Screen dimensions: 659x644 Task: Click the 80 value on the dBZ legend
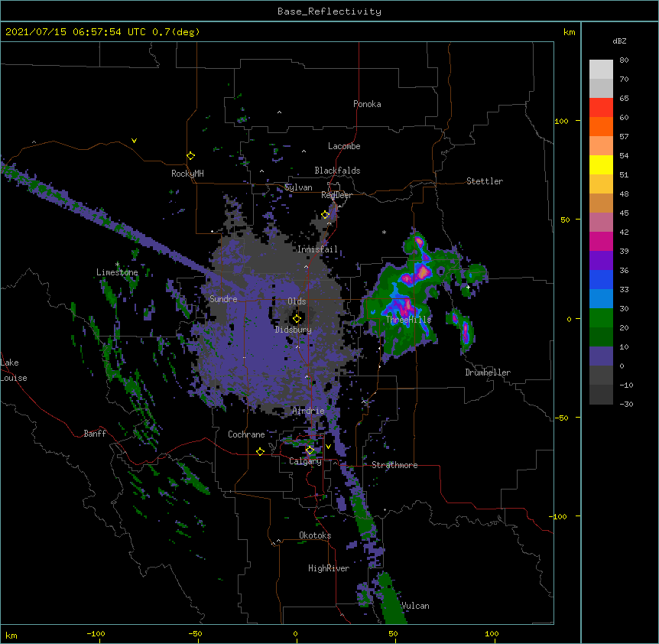click(624, 60)
